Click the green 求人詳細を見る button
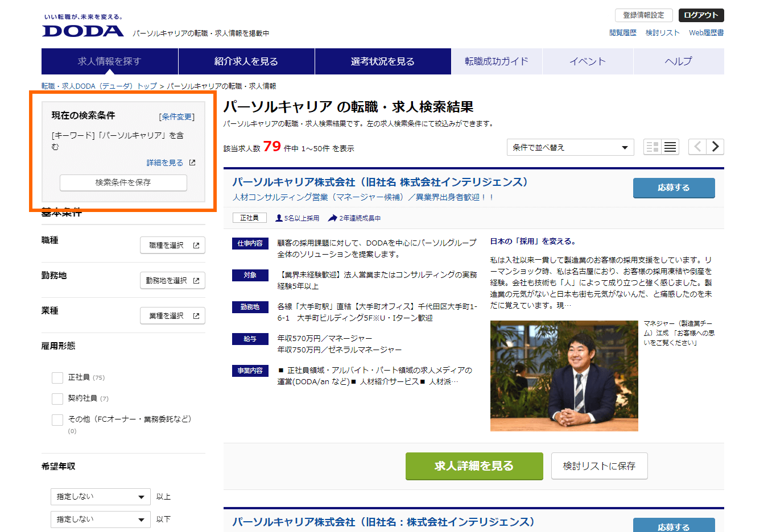 (x=474, y=466)
